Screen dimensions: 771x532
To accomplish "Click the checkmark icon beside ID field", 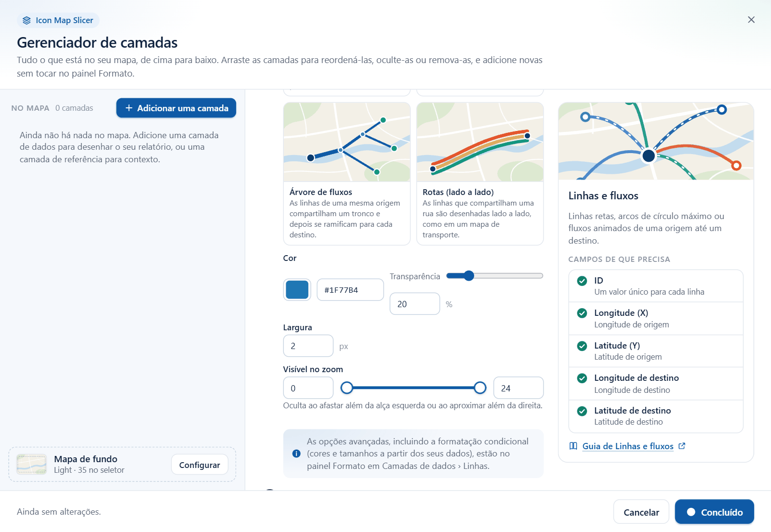I will (582, 281).
